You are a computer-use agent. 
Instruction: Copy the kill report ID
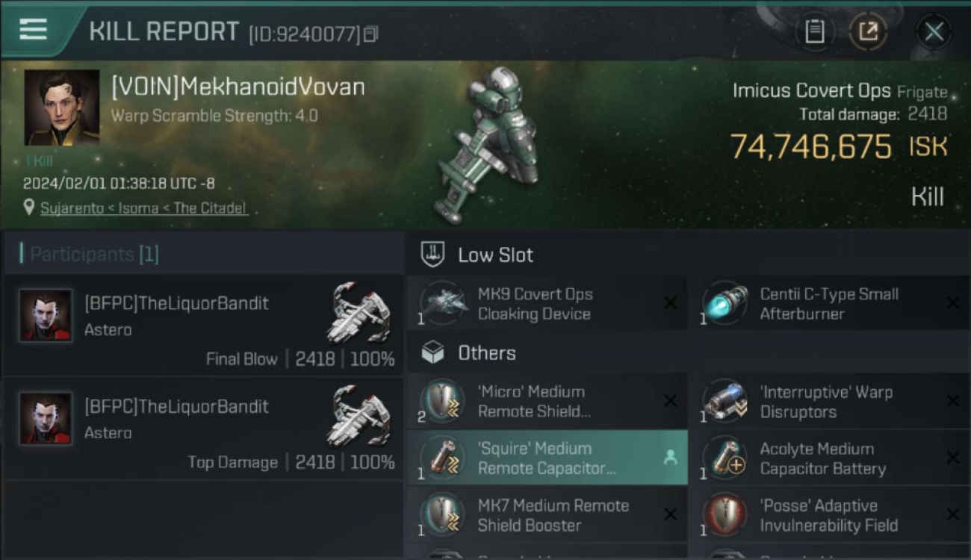click(x=371, y=34)
